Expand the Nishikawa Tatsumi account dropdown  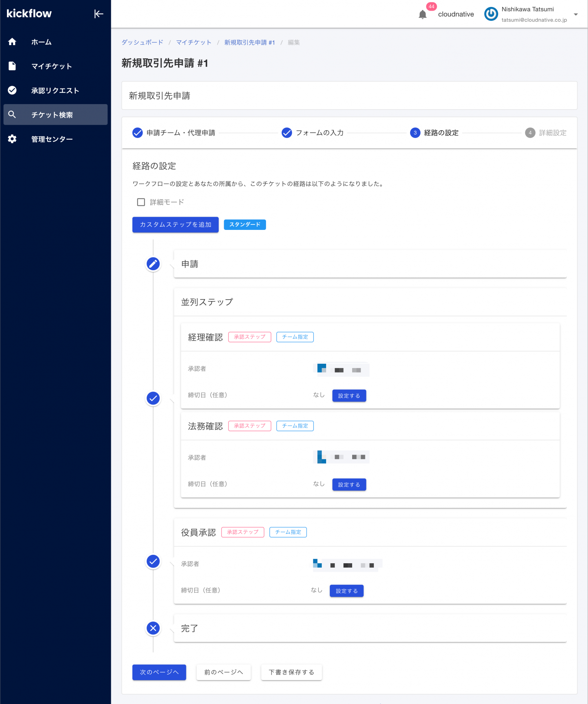click(x=576, y=14)
